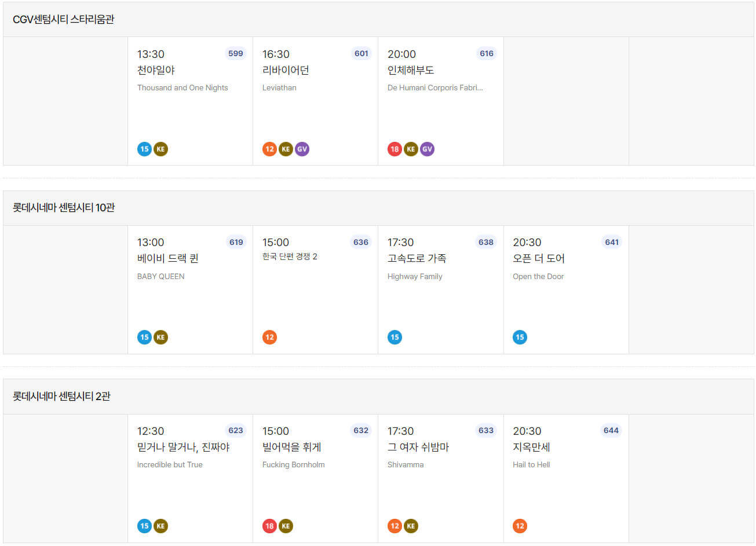
Task: Open the 인체해부도 film title
Action: (x=411, y=70)
